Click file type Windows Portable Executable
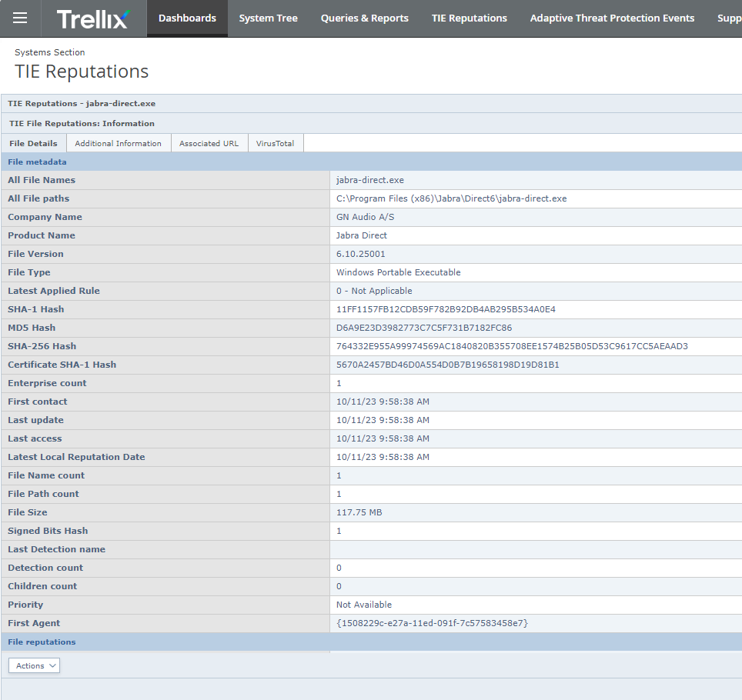This screenshot has height=700, width=742. pos(399,272)
